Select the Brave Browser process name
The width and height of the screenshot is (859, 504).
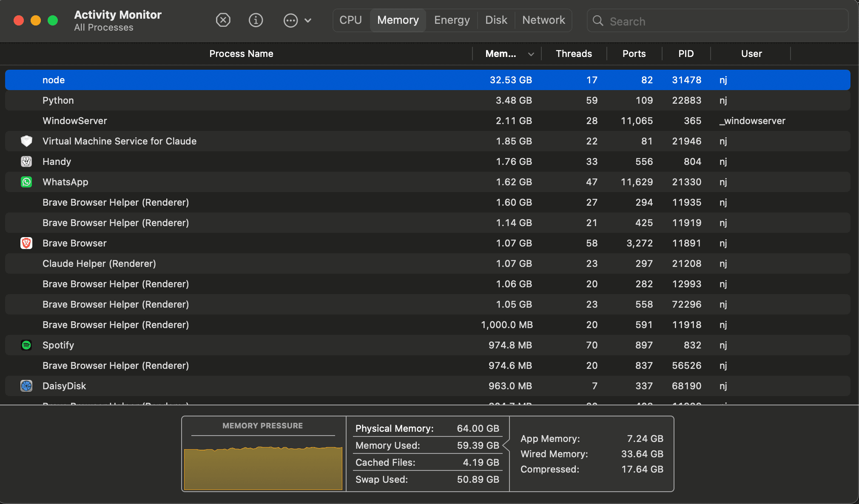(x=74, y=243)
